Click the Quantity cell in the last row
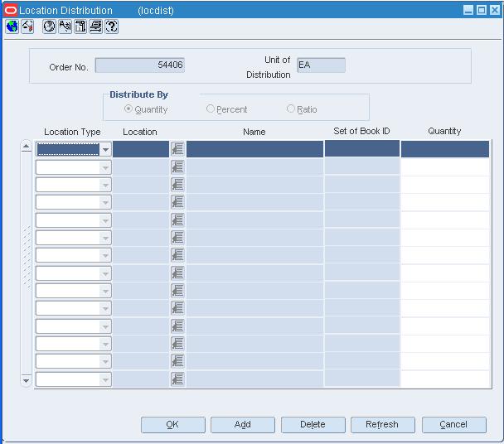504x444 pixels. pyautogui.click(x=445, y=379)
